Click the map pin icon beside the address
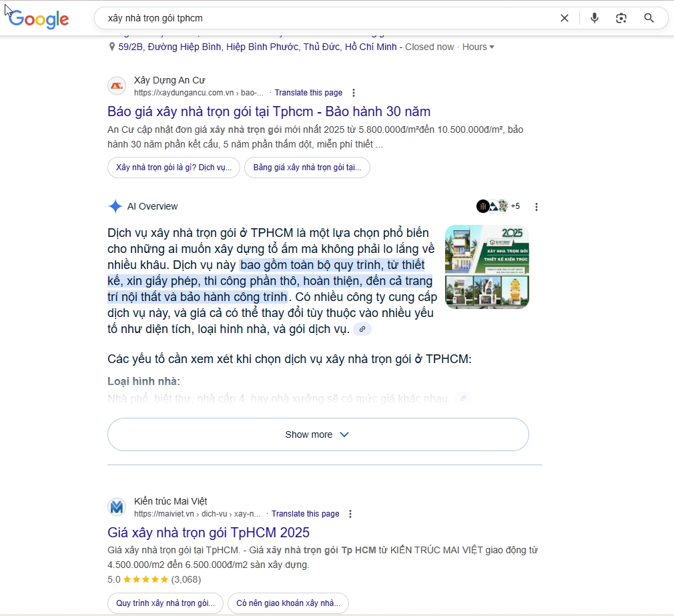 pyautogui.click(x=111, y=47)
